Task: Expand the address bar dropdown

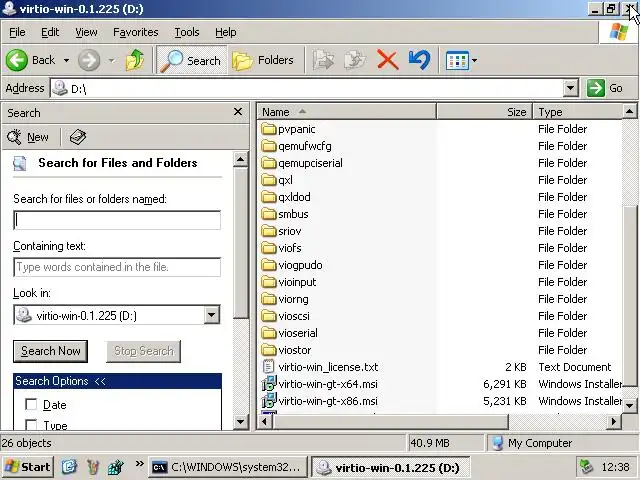Action: coord(571,88)
